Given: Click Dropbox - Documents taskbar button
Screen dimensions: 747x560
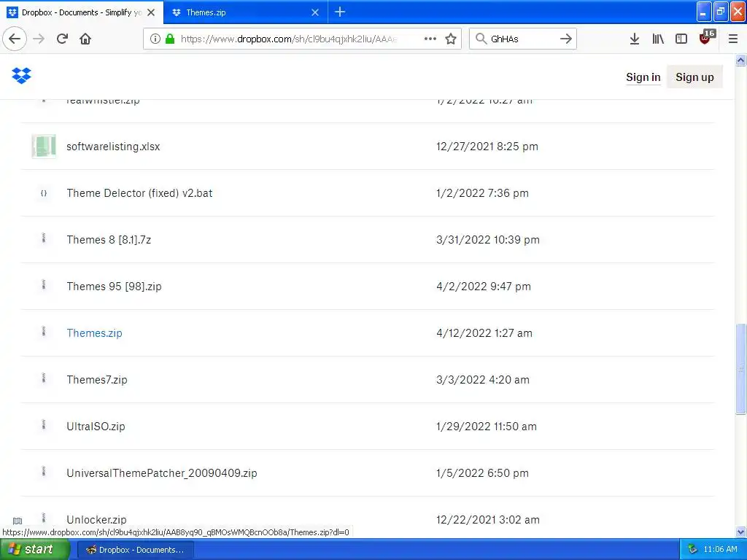Looking at the screenshot, I should point(135,550).
